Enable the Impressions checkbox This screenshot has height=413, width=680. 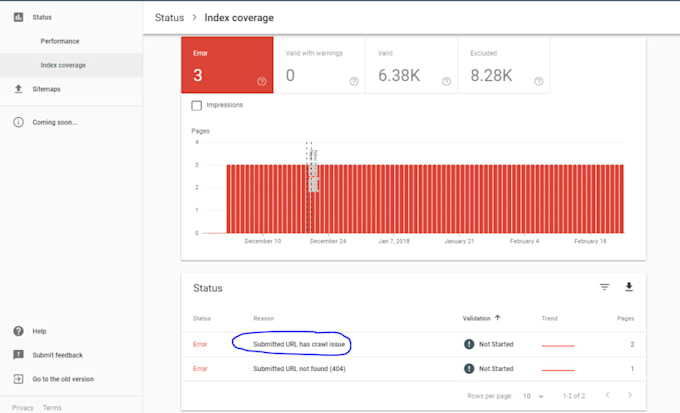tap(197, 105)
